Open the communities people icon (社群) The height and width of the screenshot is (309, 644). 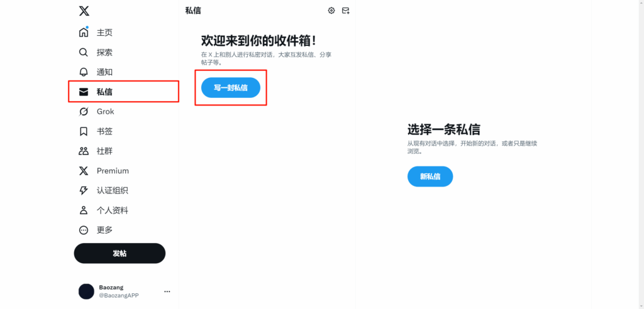click(x=84, y=151)
